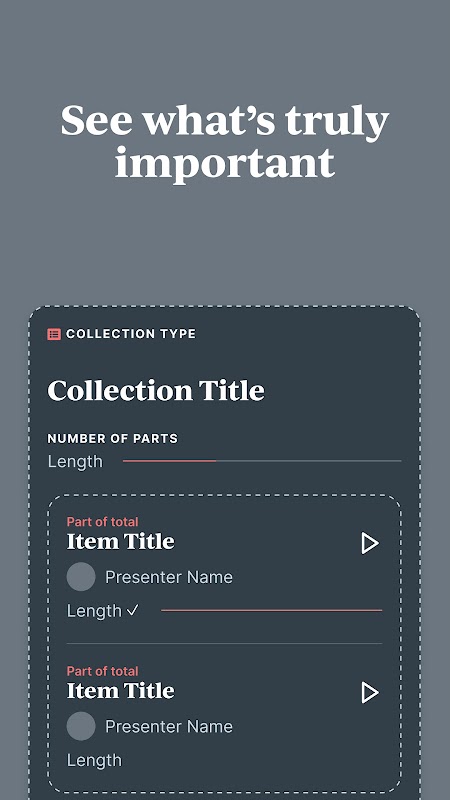This screenshot has width=450, height=800.
Task: Click the collection Length progress bar
Action: (x=262, y=461)
